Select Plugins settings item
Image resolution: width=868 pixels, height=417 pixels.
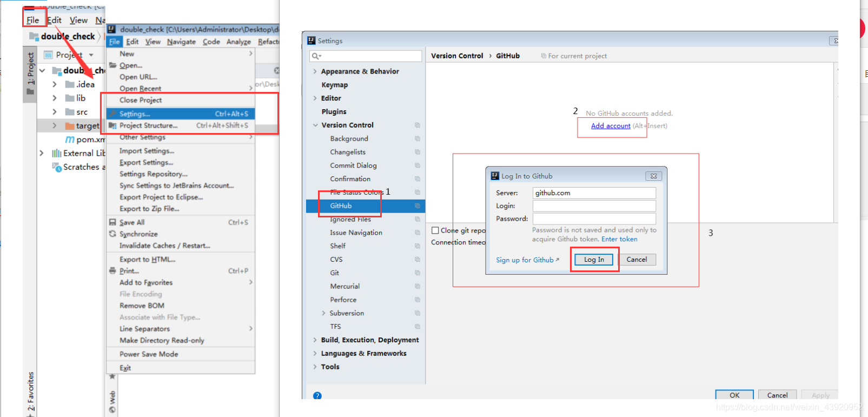[x=334, y=111]
